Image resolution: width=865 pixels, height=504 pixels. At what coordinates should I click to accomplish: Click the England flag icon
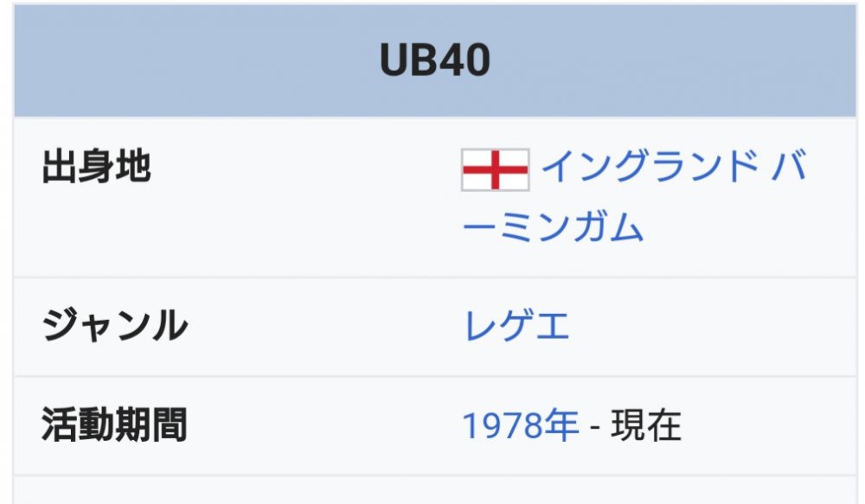point(495,169)
